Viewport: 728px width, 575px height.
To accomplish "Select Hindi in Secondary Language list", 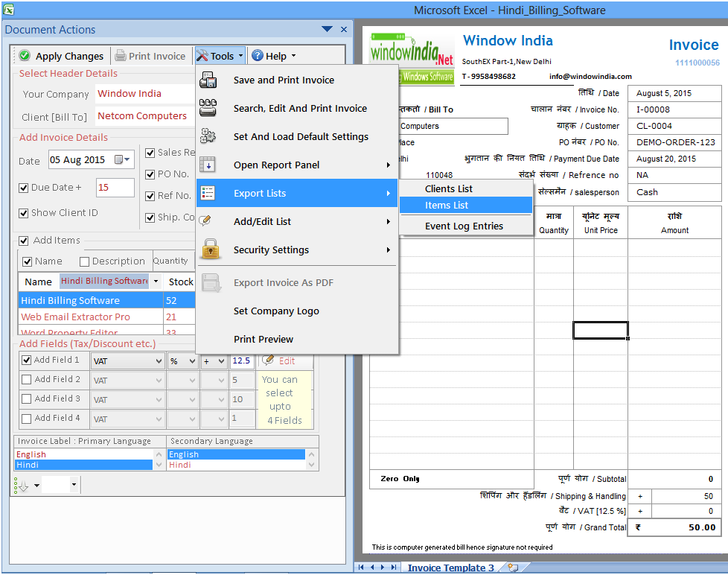I will pyautogui.click(x=236, y=465).
